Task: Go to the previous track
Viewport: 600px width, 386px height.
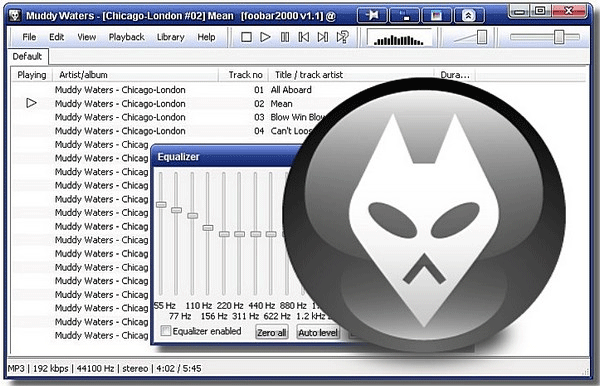Action: click(x=304, y=37)
